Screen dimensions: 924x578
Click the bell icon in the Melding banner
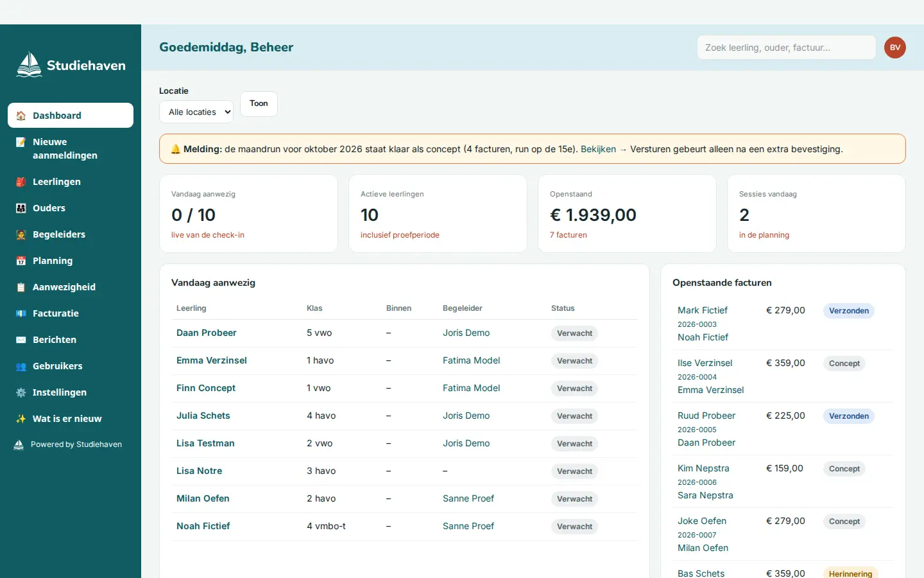click(176, 149)
